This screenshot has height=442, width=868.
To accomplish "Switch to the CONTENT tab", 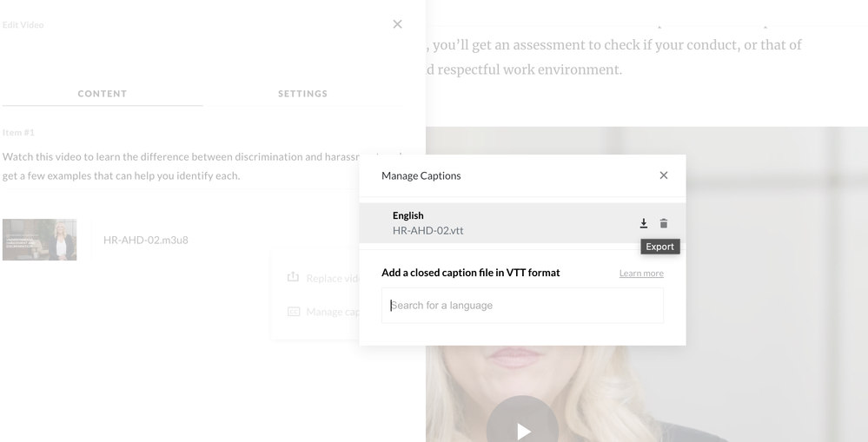I will [x=103, y=94].
